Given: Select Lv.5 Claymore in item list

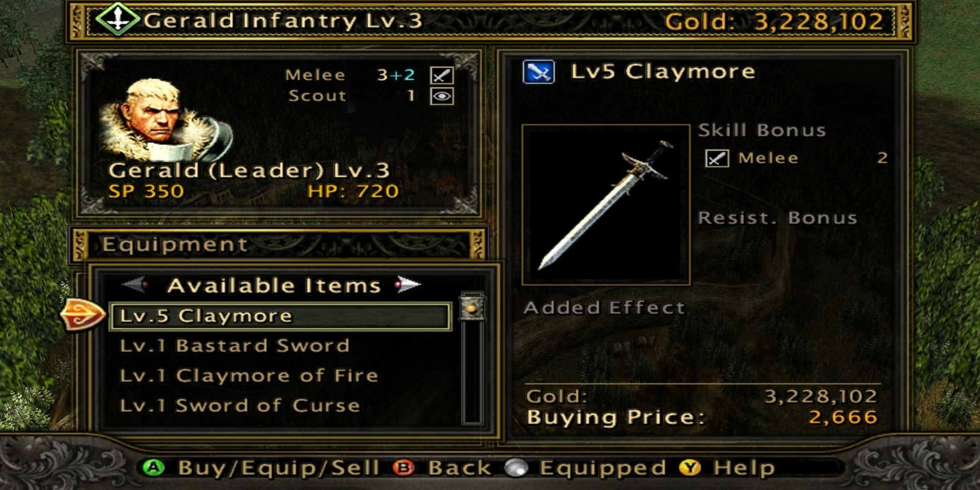Looking at the screenshot, I should (x=281, y=316).
